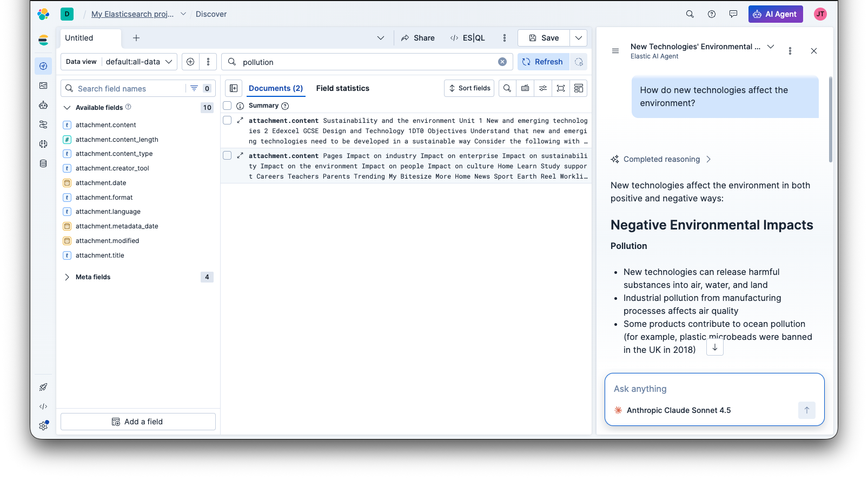Select the Sustainability document row checkbox
This screenshot has width=868, height=479.
[227, 120]
